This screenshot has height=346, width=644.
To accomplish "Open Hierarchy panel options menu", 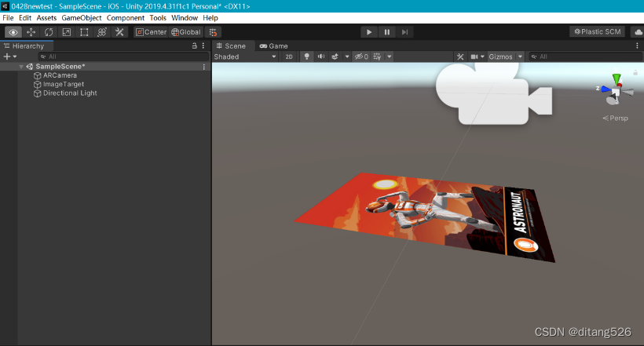I will click(203, 46).
